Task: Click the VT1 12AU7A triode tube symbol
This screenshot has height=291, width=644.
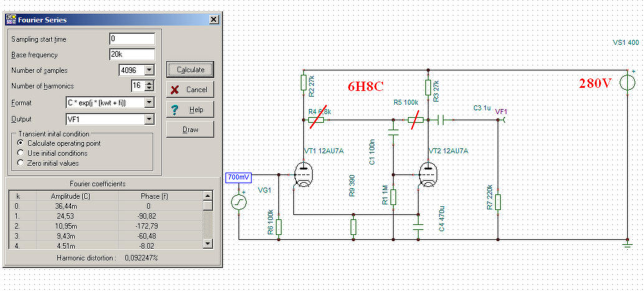Action: point(303,174)
